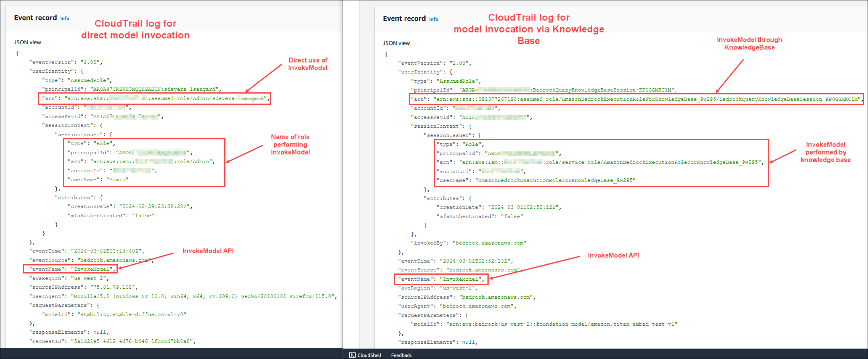Open the Feedback link in footer
The height and width of the screenshot is (359, 868).
coord(401,355)
